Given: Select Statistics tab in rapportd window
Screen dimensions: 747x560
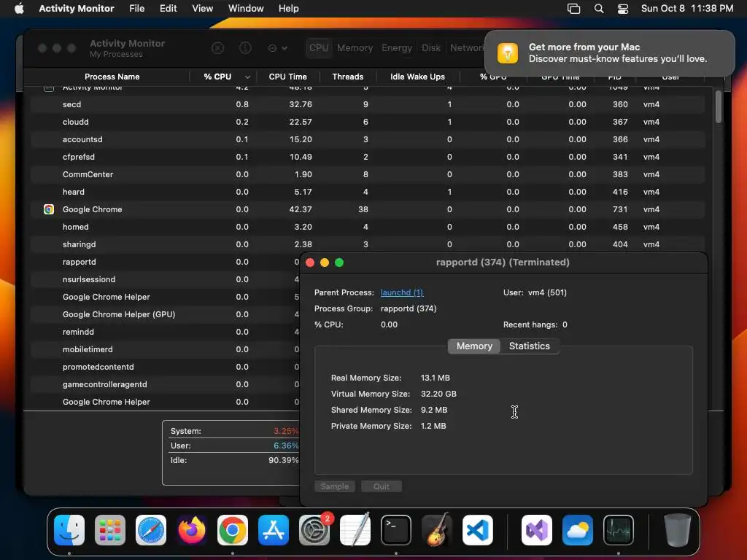Looking at the screenshot, I should 530,346.
